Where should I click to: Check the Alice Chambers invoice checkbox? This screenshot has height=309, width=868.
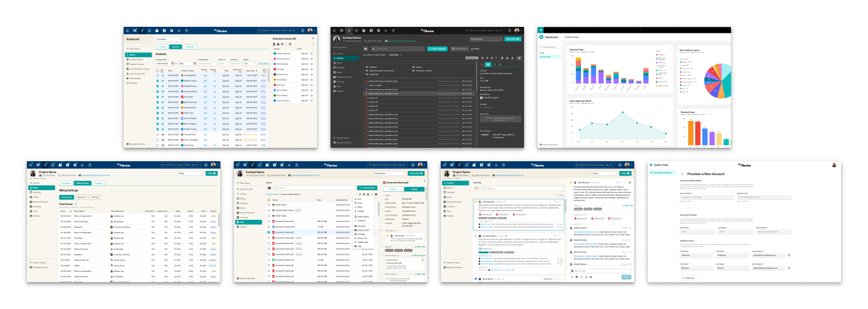point(157,140)
